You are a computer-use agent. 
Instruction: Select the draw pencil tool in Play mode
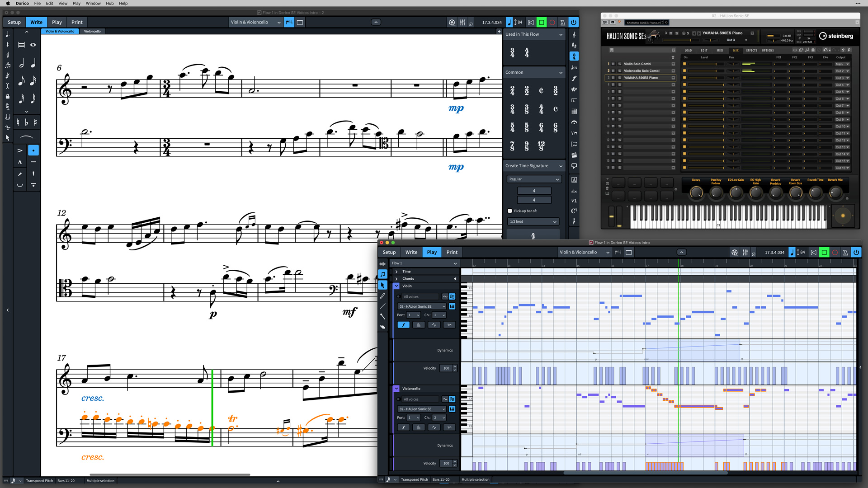pos(382,296)
